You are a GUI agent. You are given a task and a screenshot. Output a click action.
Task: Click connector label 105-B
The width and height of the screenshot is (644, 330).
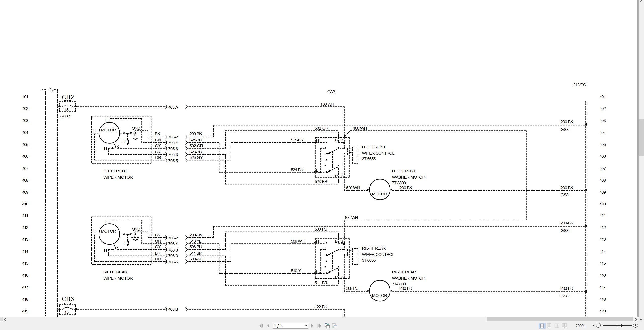click(x=173, y=309)
